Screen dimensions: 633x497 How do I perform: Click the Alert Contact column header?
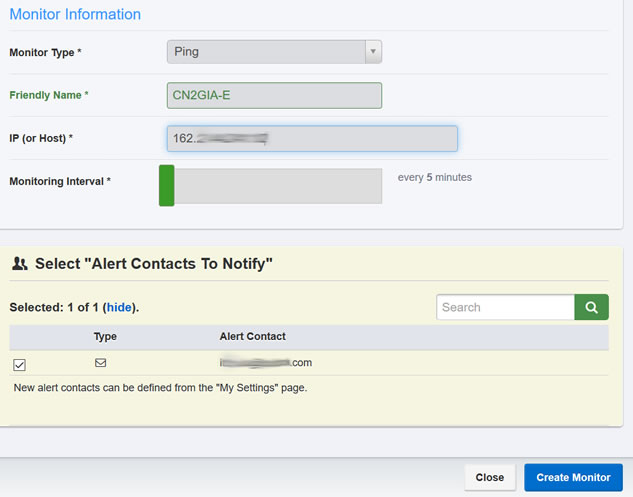pos(252,337)
